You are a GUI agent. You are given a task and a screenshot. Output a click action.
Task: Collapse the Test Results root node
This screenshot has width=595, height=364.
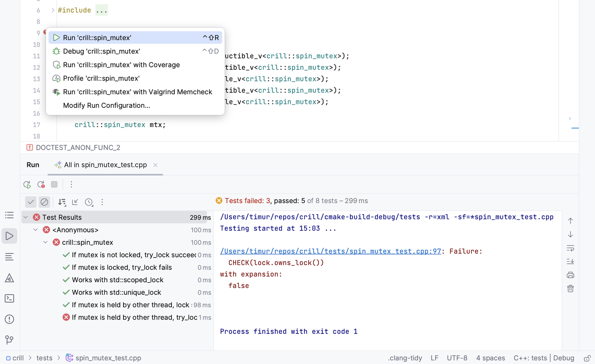pos(26,217)
